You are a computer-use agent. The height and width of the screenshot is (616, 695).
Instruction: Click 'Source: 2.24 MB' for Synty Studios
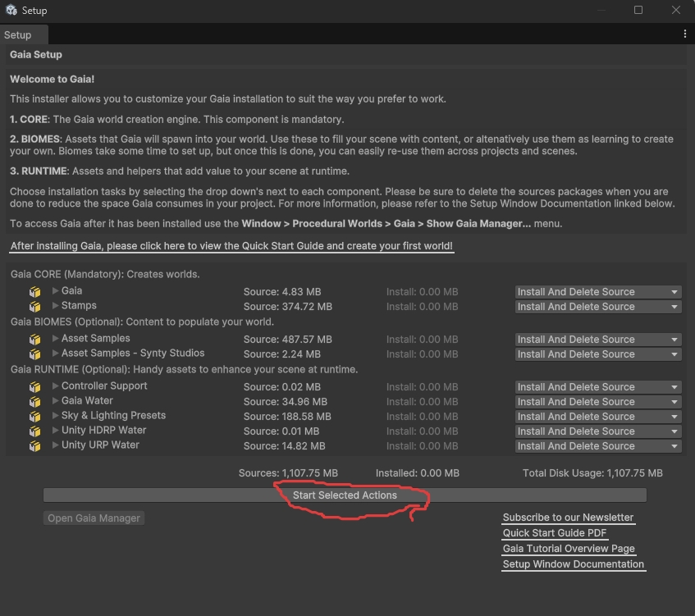(x=282, y=354)
